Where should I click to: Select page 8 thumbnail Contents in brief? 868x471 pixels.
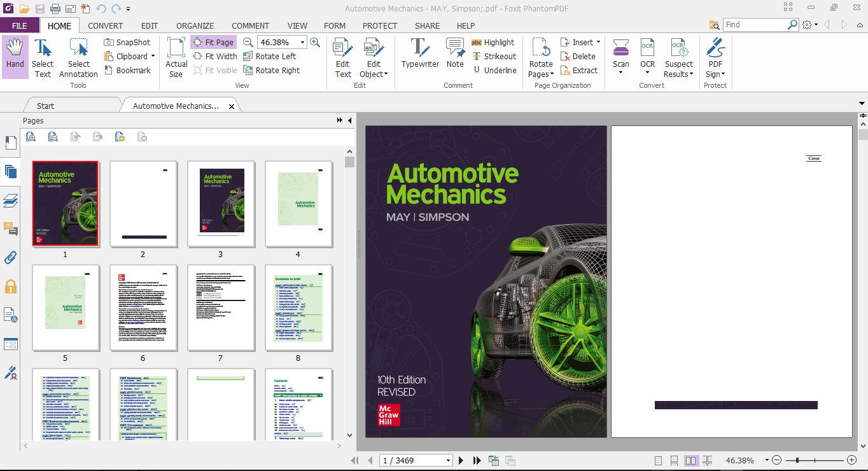(298, 308)
